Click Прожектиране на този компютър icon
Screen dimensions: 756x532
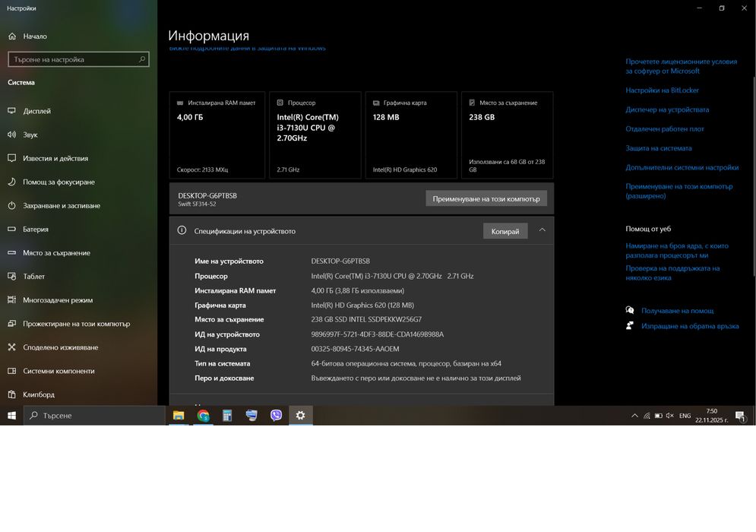pos(12,324)
